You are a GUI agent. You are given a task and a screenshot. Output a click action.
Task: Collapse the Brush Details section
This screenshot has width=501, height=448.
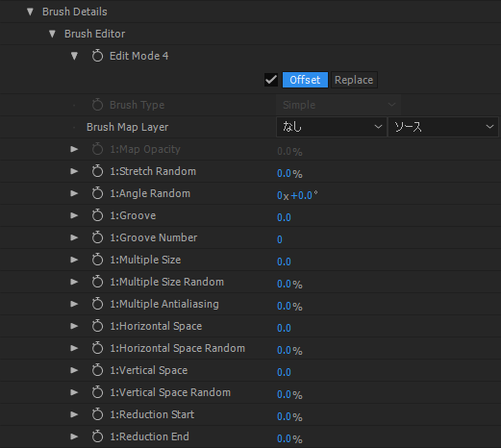pyautogui.click(x=30, y=12)
